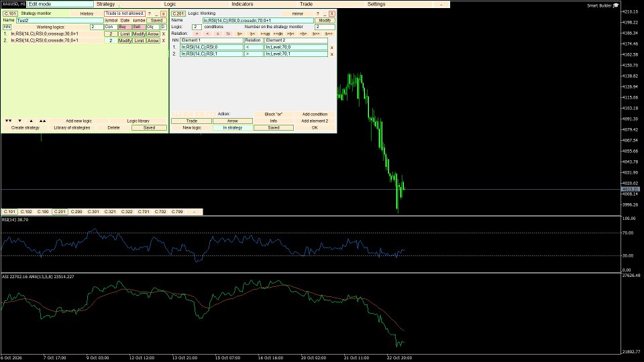The height and width of the screenshot is (362, 644).
Task: Select the equals relation button
Action: (x=217, y=34)
